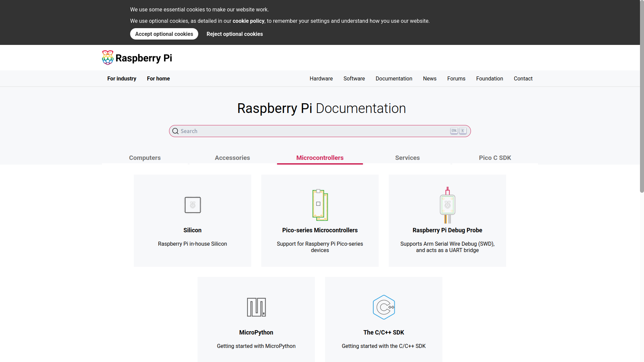Click 'Raspberry Pi in-house Silicon' text
The image size is (644, 362).
click(x=193, y=244)
